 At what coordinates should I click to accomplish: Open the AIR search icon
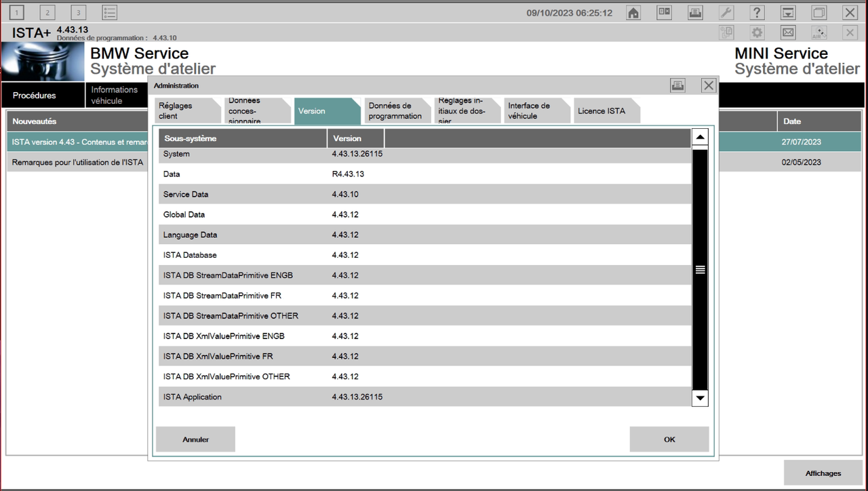coord(819,33)
